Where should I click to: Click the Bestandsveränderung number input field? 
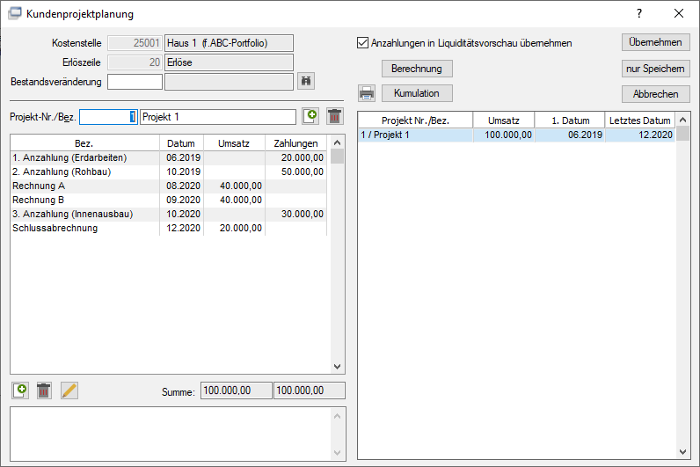coord(135,82)
